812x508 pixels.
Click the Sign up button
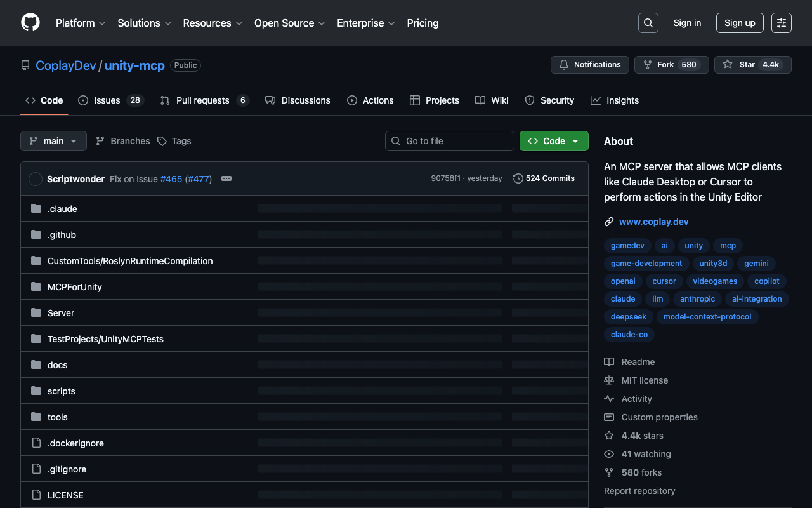point(740,23)
